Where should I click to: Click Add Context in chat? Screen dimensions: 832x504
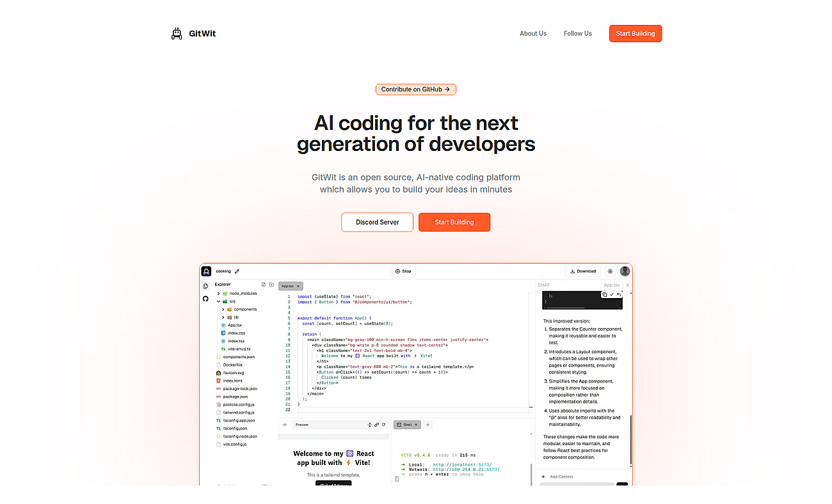(557, 476)
